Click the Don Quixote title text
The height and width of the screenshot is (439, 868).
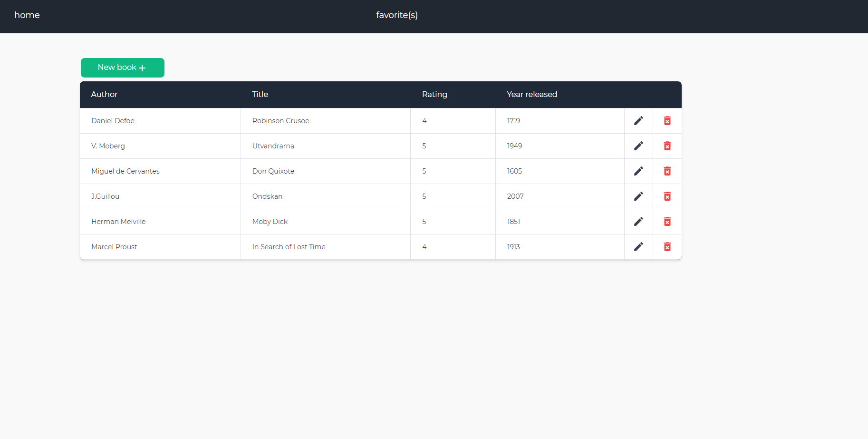pos(273,171)
